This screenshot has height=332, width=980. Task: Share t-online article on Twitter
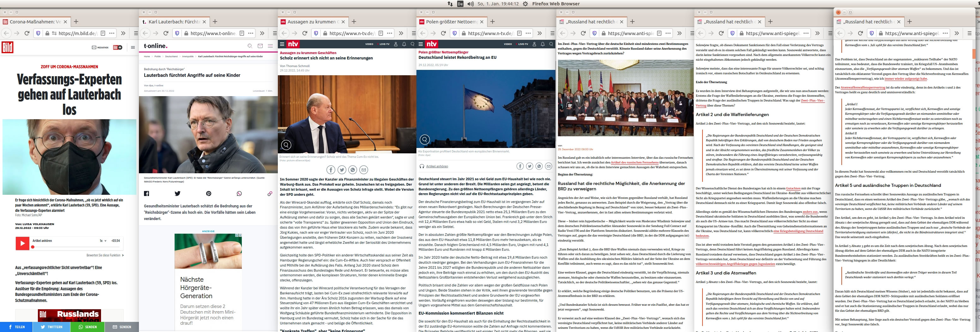pos(177,194)
